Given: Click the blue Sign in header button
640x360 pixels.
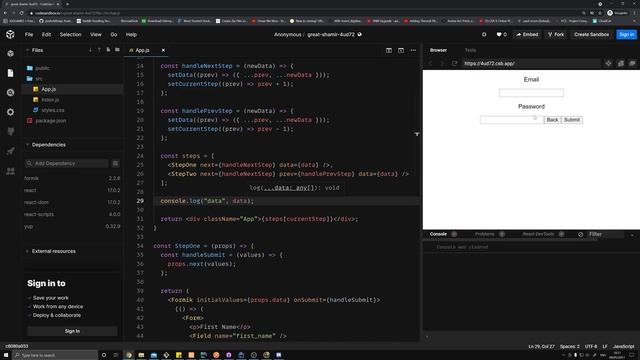Looking at the screenshot, I should point(626,35).
